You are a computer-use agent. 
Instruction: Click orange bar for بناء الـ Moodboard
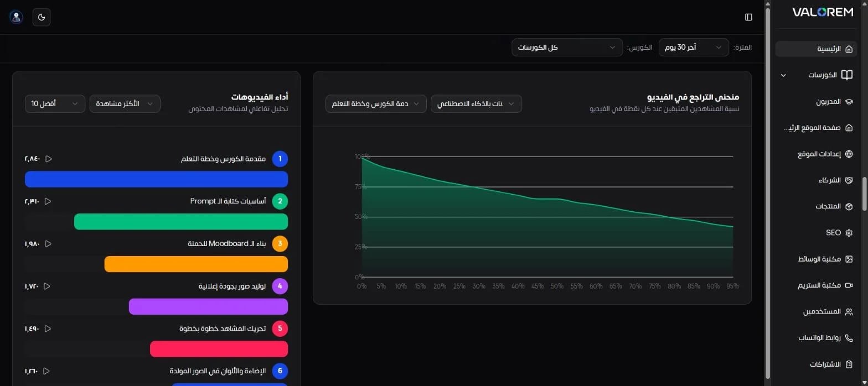pyautogui.click(x=196, y=264)
